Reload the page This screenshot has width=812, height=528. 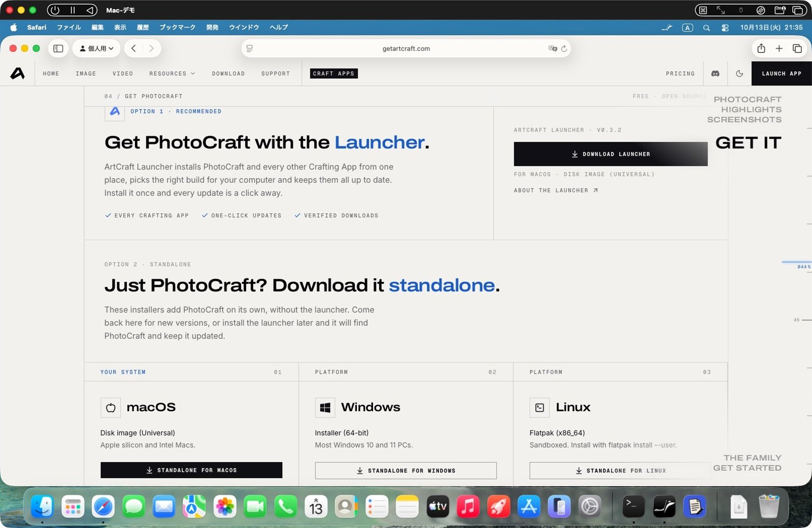pos(564,48)
